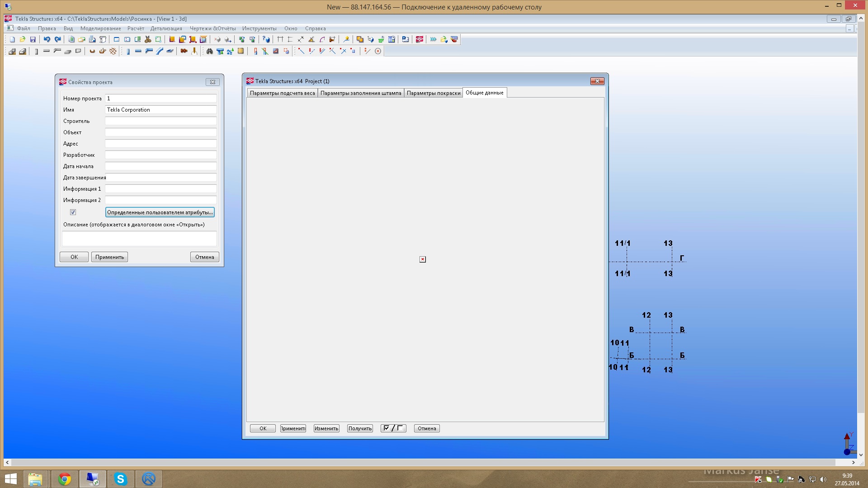Open Skype from the taskbar
This screenshot has height=488, width=868.
(121, 479)
